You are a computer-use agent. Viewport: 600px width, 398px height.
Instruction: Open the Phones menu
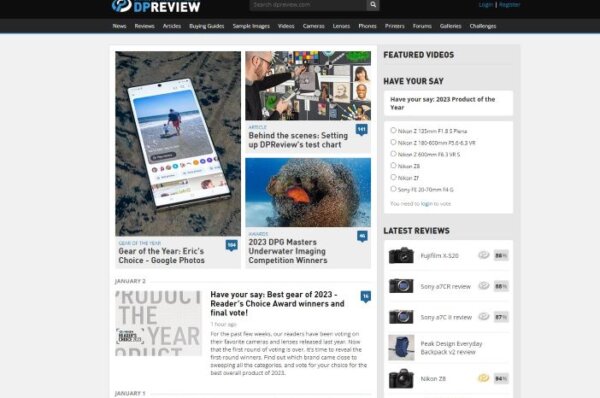point(367,26)
